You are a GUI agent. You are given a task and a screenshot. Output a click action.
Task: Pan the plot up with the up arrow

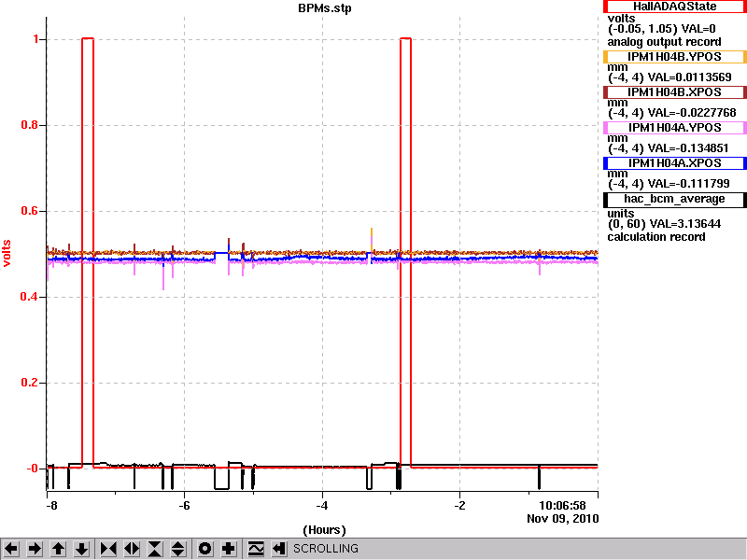pyautogui.click(x=59, y=549)
